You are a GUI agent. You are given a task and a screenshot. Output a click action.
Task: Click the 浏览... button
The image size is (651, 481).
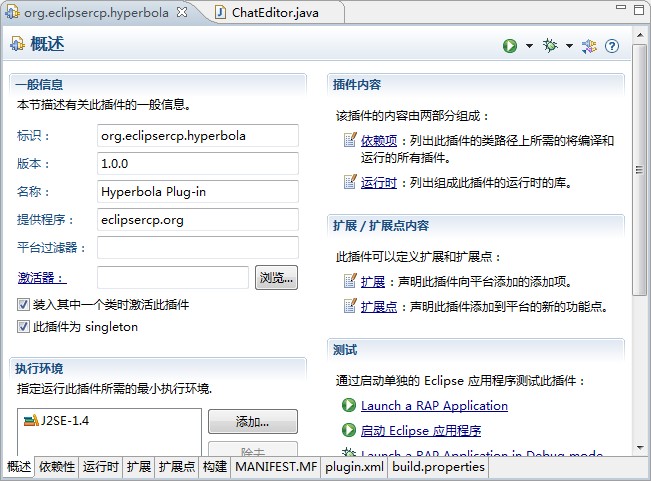276,277
